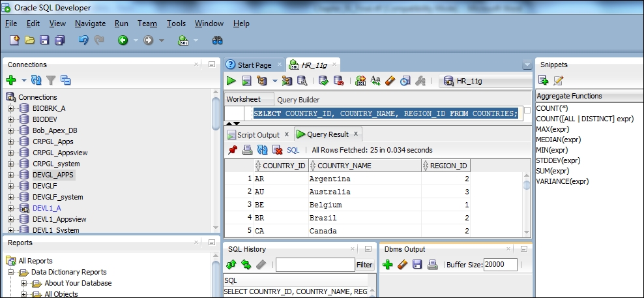
Task: Expand the Bob_Apex_DB connection node
Action: point(11,130)
